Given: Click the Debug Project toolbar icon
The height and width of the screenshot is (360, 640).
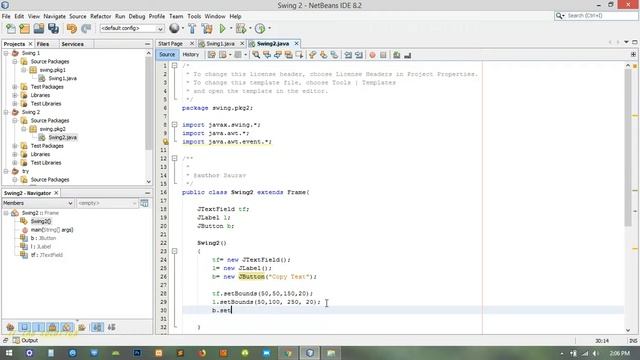Looking at the screenshot, I should click(x=241, y=29).
